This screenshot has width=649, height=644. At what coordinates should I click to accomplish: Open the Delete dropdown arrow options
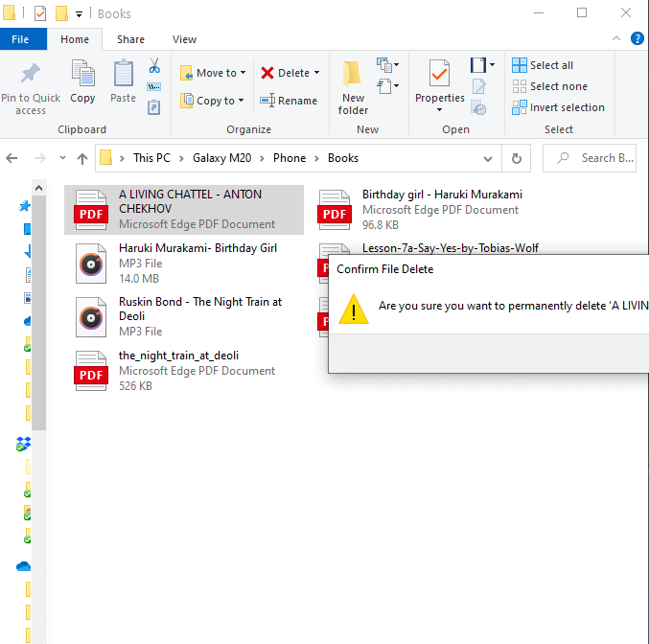317,73
